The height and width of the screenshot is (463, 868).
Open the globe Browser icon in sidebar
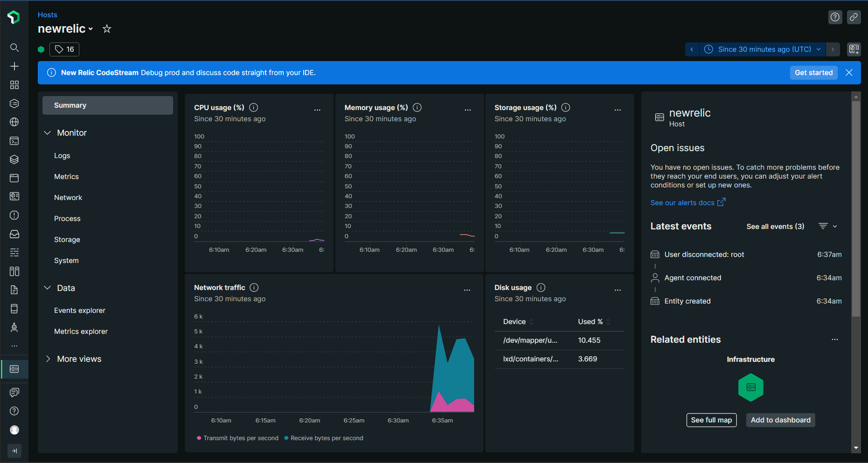pyautogui.click(x=14, y=122)
